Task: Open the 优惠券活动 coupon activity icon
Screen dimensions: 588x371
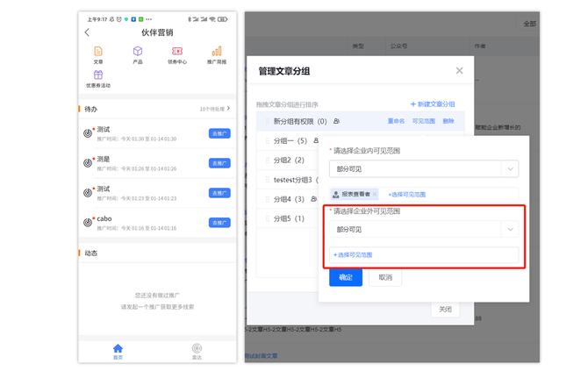Action: [x=98, y=78]
